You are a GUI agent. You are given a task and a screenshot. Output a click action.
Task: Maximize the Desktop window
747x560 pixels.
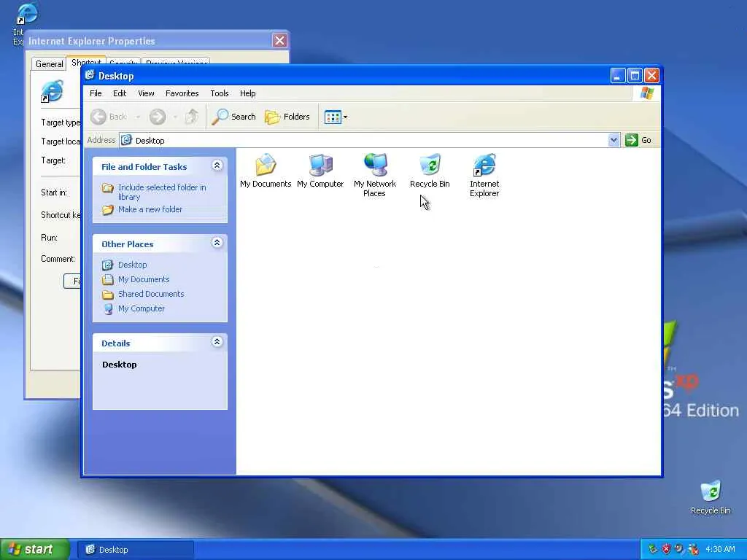(x=635, y=75)
